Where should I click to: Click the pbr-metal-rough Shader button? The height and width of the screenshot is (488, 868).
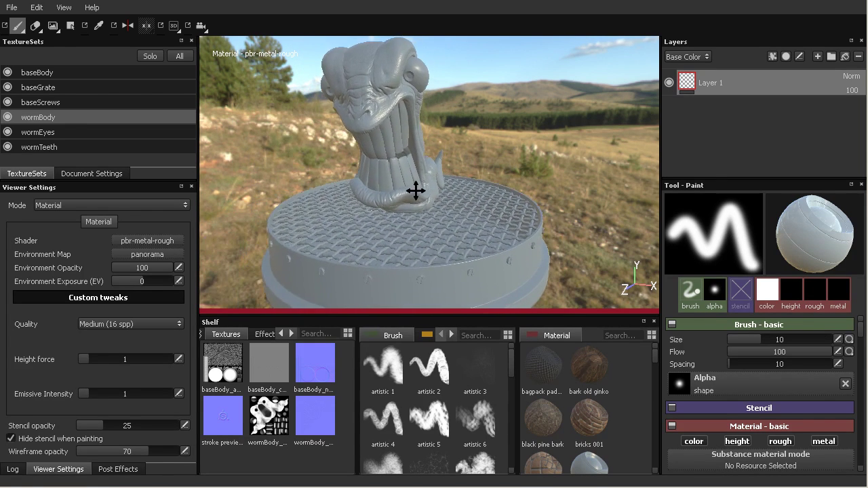click(147, 241)
